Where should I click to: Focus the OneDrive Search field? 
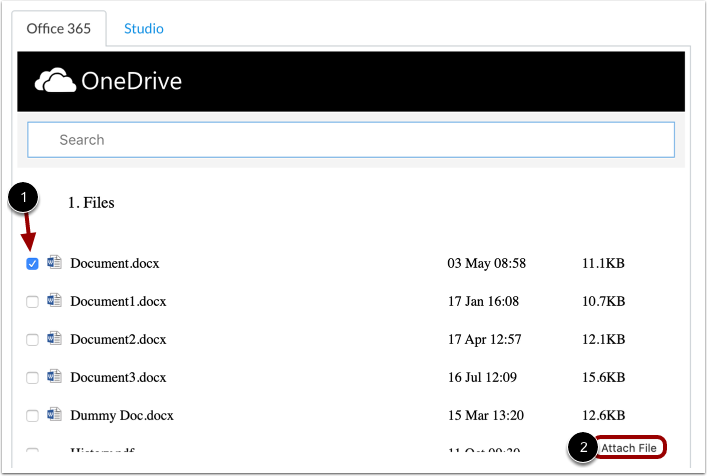point(351,140)
